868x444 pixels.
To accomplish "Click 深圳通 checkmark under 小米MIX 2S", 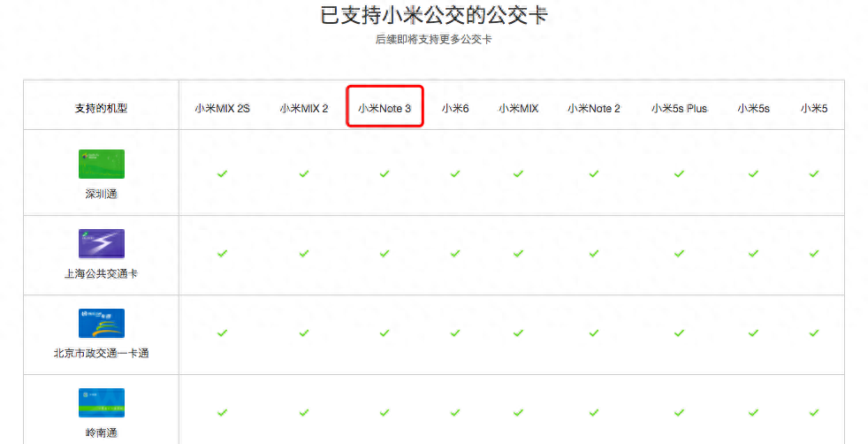I will pos(223,174).
